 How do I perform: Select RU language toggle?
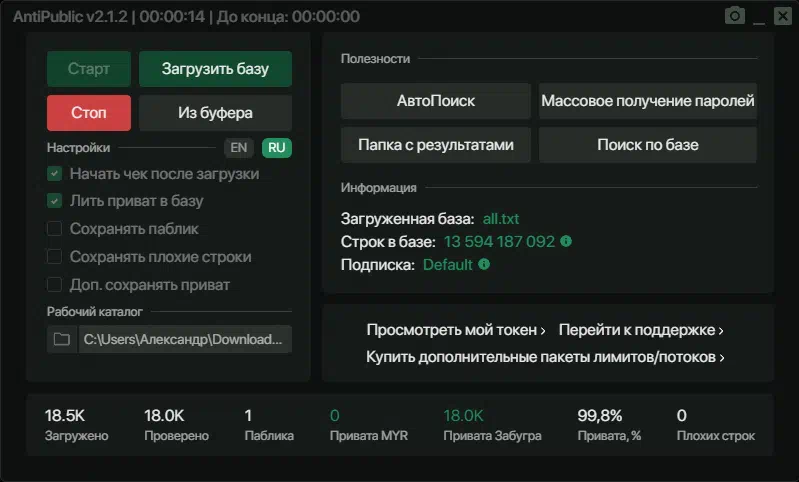coord(277,148)
